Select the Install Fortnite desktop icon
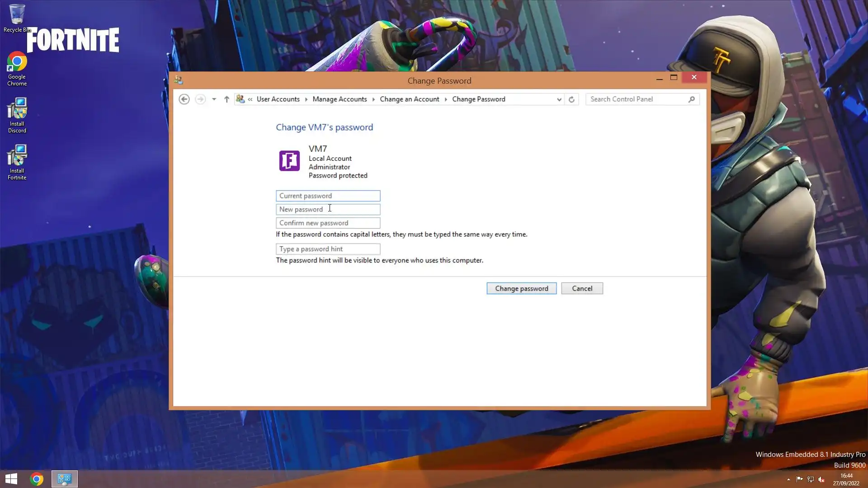This screenshot has width=868, height=488. [x=17, y=157]
